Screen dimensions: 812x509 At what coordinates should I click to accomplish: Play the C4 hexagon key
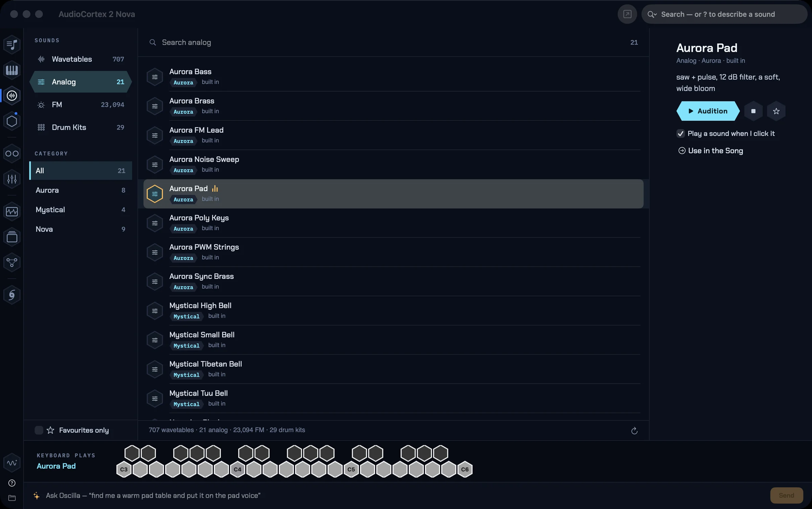point(238,469)
